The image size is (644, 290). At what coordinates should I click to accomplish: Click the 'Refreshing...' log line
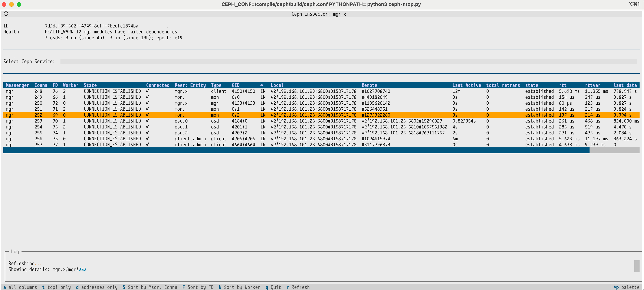pyautogui.click(x=25, y=263)
